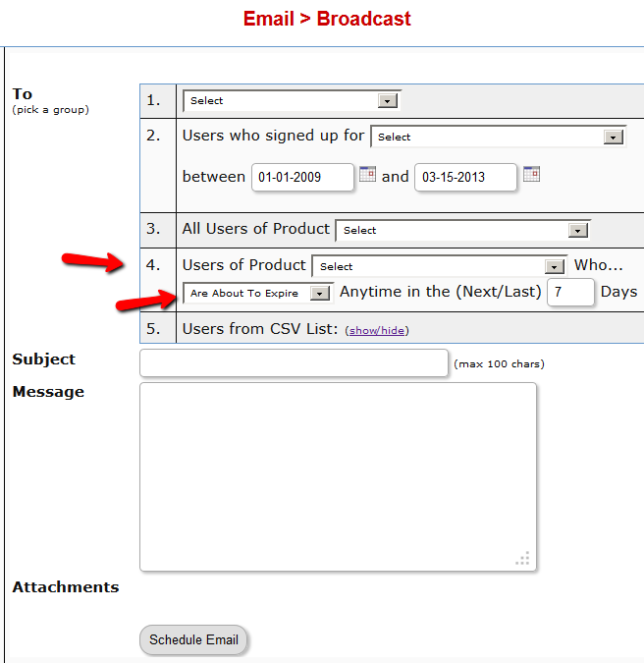This screenshot has width=644, height=663.
Task: Click the 01-01-2009 start date field
Action: (303, 178)
